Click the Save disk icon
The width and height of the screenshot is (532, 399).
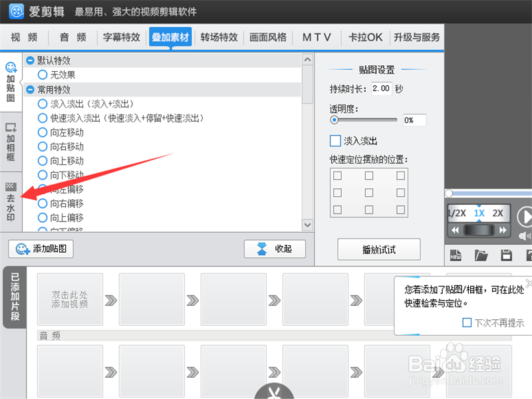(506, 255)
